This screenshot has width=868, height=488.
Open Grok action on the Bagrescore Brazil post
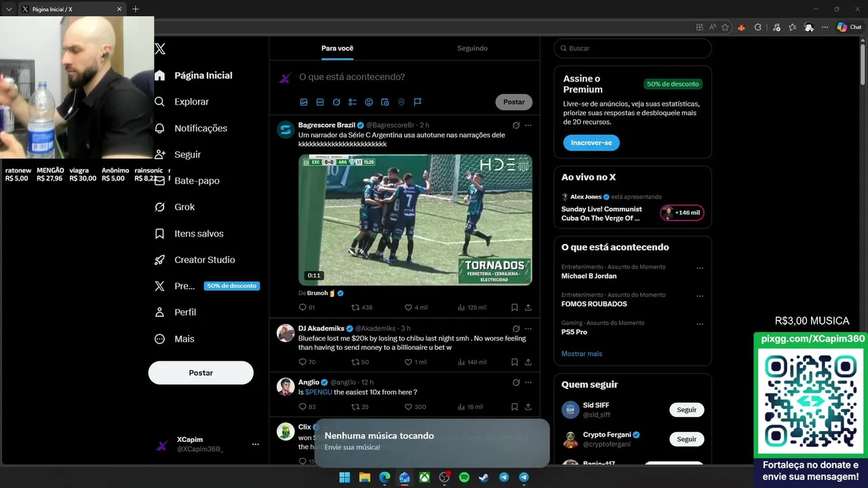516,125
